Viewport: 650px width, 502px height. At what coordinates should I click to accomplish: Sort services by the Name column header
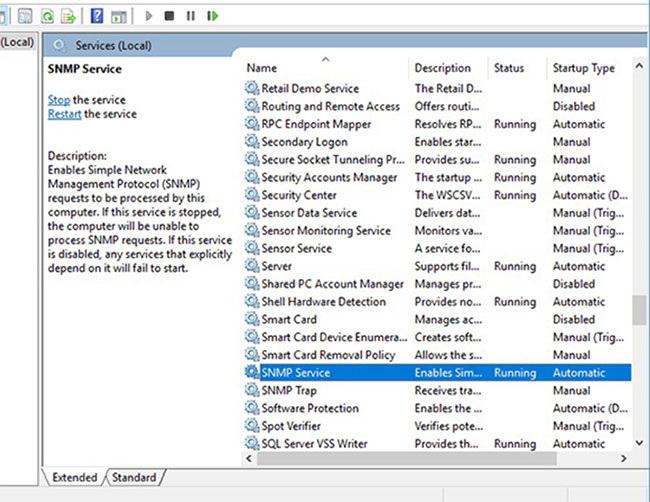[x=262, y=68]
